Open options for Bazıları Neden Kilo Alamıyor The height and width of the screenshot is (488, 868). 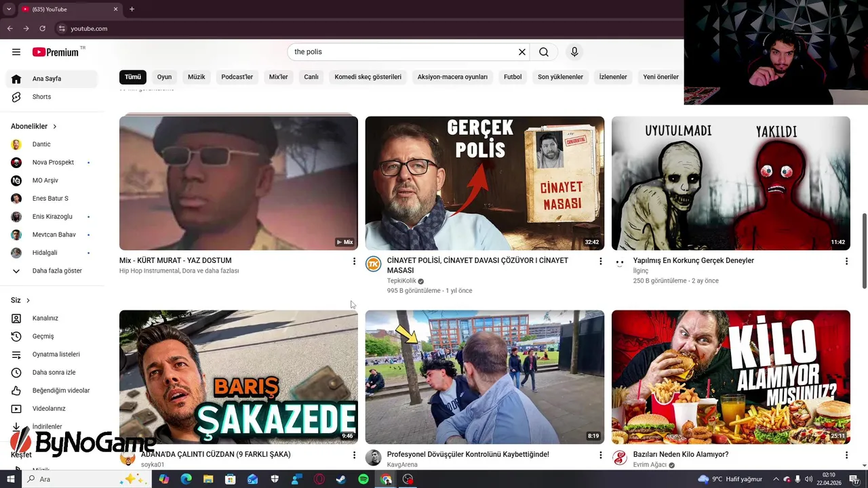[846, 455]
